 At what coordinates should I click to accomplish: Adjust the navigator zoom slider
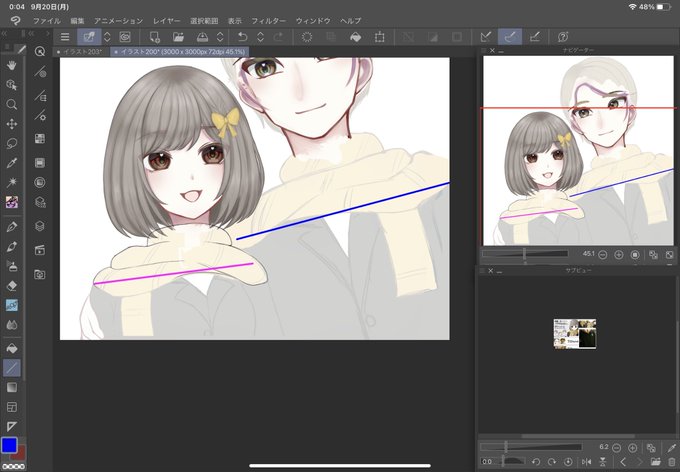coord(525,254)
